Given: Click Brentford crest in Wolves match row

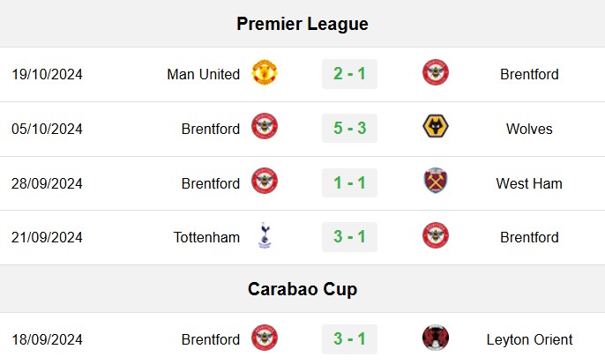Looking at the screenshot, I should [265, 127].
